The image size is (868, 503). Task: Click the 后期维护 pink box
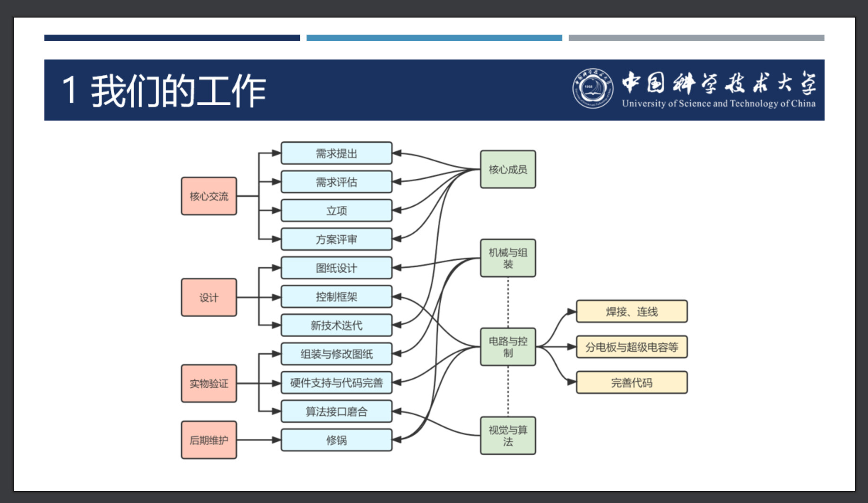[209, 440]
